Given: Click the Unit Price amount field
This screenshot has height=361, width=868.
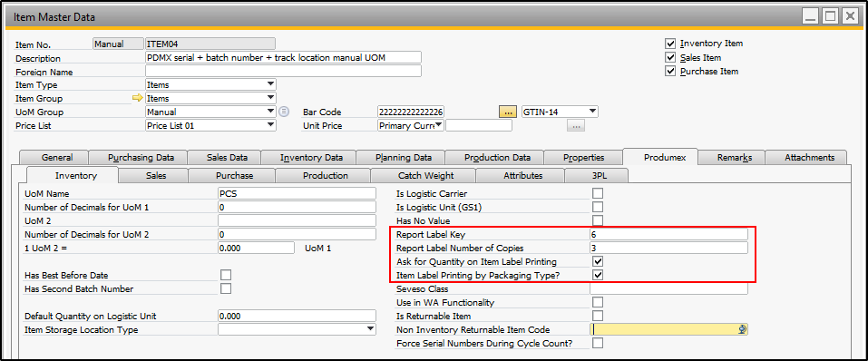Looking at the screenshot, I should point(479,126).
